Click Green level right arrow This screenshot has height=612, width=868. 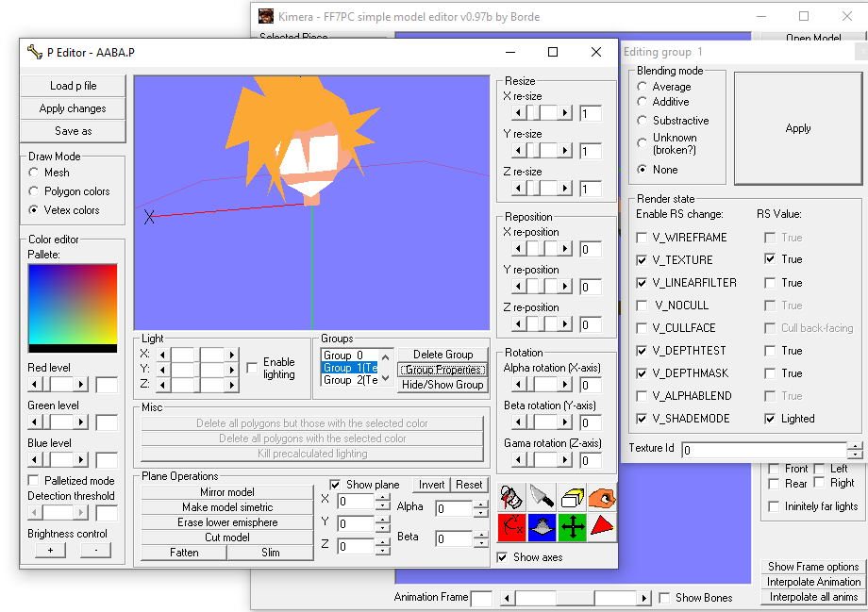coord(81,422)
